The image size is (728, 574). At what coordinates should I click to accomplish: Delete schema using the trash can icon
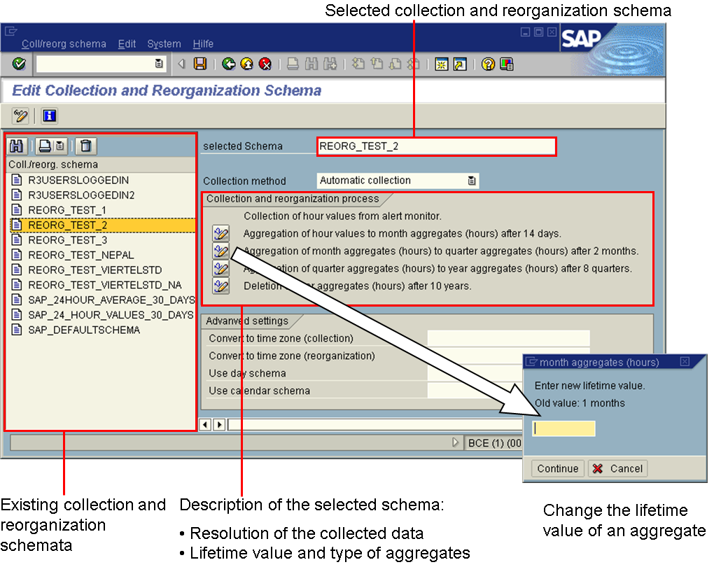(x=85, y=146)
